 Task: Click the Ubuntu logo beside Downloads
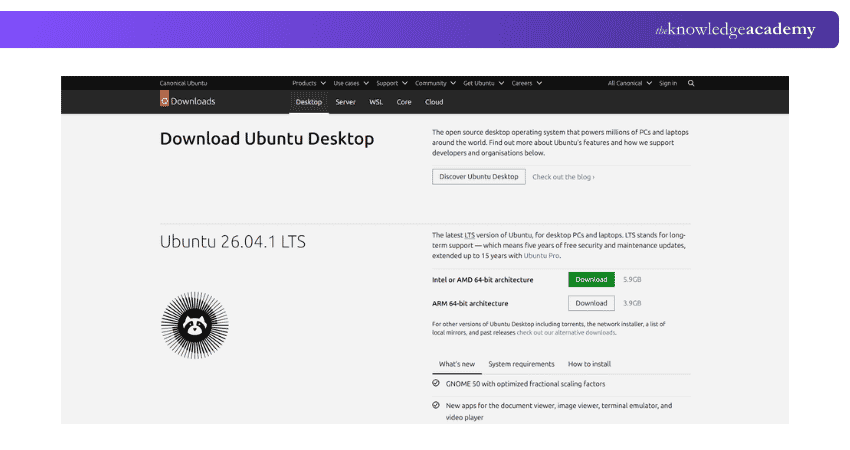click(164, 99)
